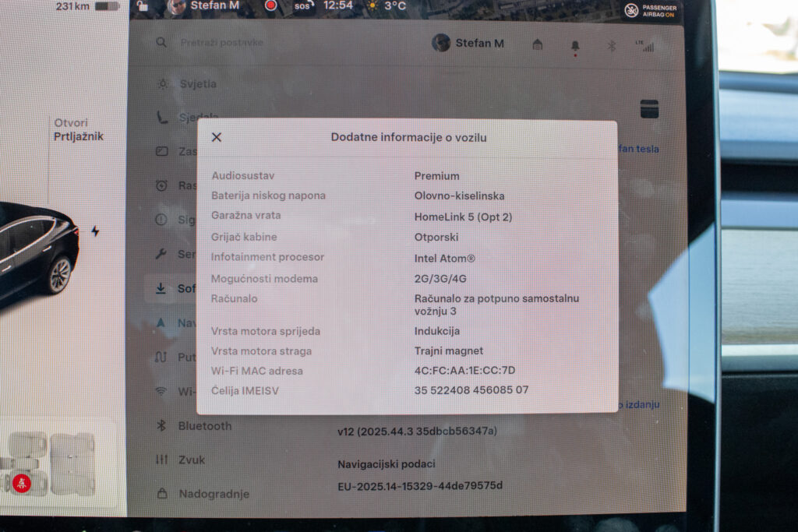Tap the charging bolt icon beside car
Viewport: 798px width, 532px height.
[95, 231]
